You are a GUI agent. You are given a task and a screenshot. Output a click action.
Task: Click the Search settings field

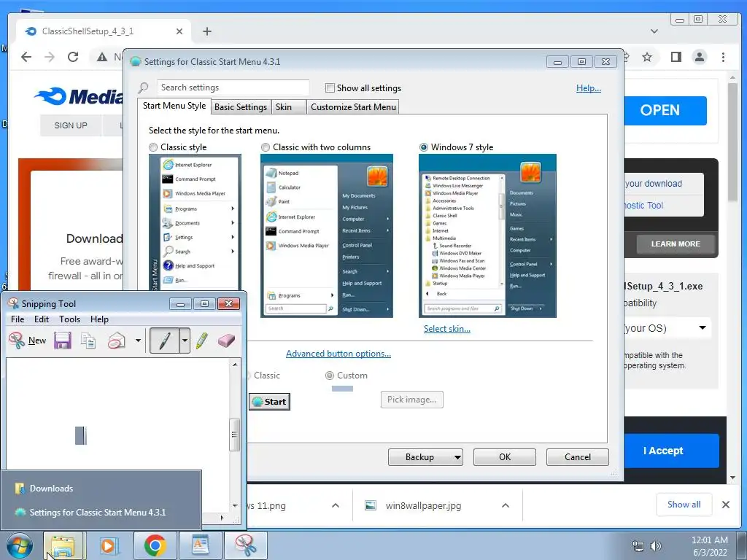[233, 87]
